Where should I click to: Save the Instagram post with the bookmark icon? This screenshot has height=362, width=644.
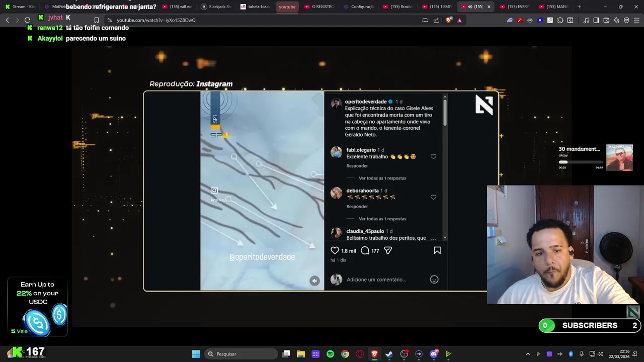tap(437, 250)
